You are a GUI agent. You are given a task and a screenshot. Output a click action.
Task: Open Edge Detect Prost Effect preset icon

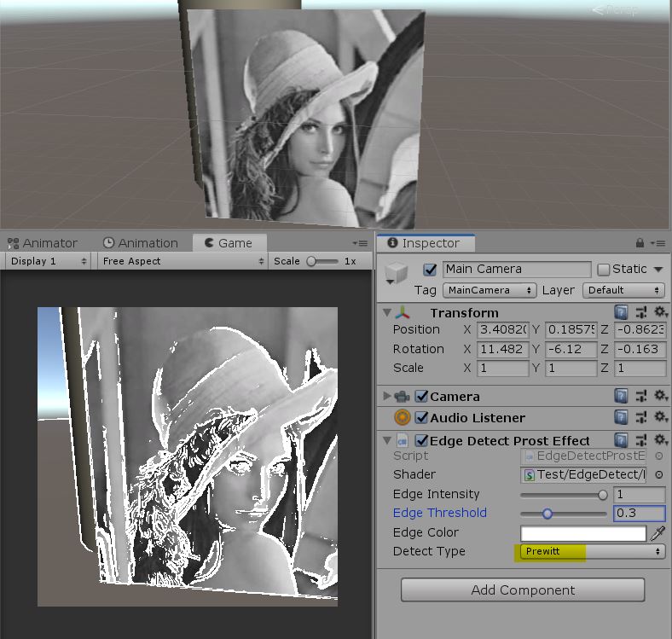(x=641, y=440)
